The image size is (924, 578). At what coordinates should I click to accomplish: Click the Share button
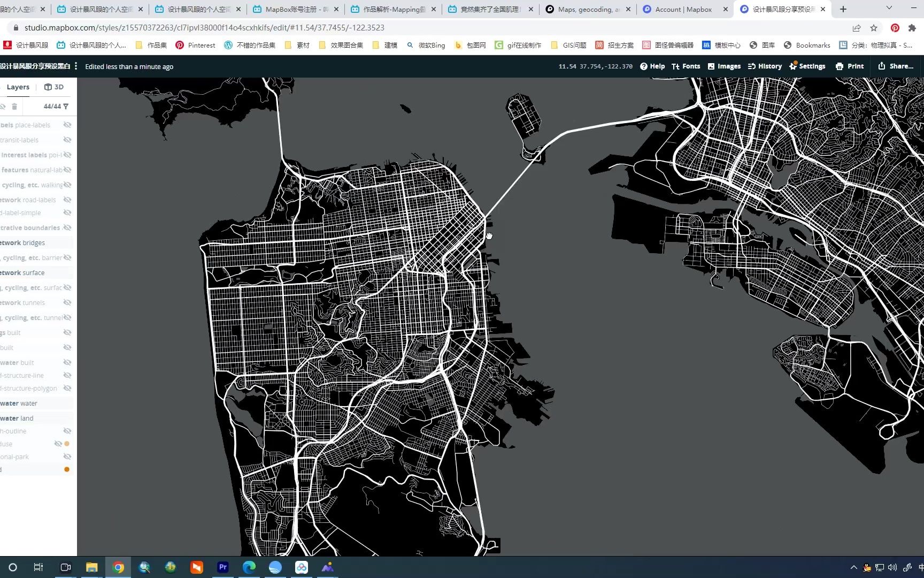pos(895,66)
